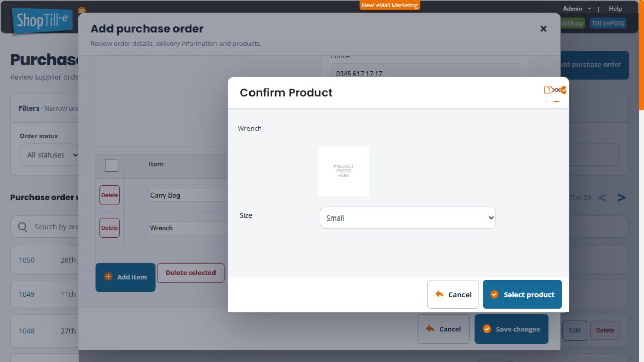Open the Size dropdown showing Small

pos(408,218)
